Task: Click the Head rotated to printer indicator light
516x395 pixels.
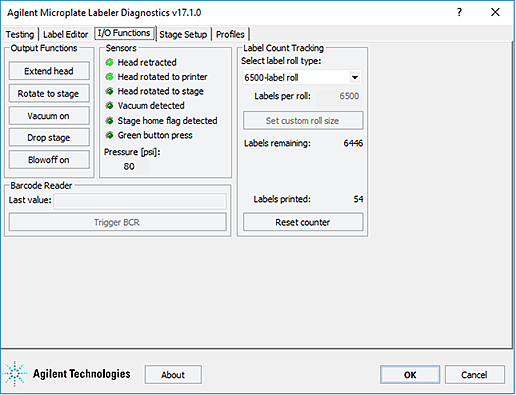Action: [109, 77]
